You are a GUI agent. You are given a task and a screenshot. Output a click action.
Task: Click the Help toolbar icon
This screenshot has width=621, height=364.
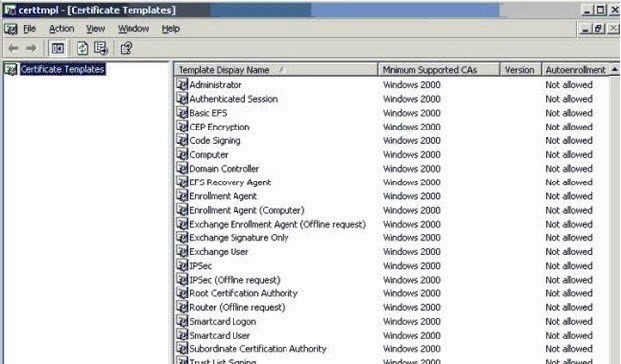pos(126,48)
